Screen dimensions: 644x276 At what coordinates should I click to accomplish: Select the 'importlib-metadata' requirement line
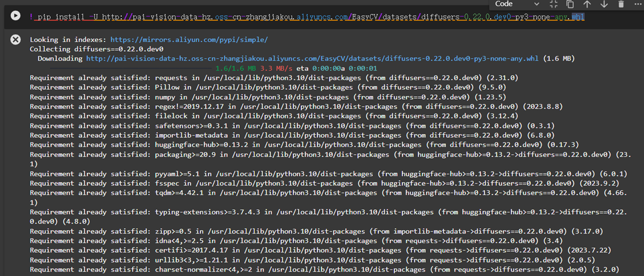292,135
